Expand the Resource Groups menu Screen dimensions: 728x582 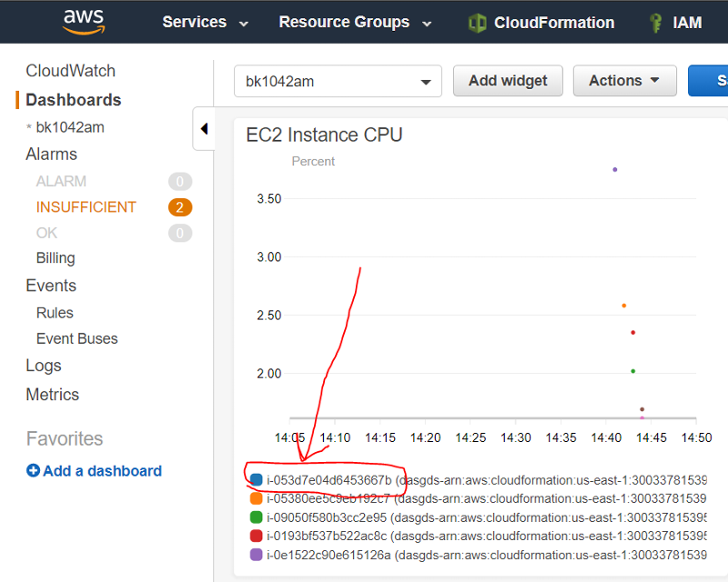click(x=355, y=22)
